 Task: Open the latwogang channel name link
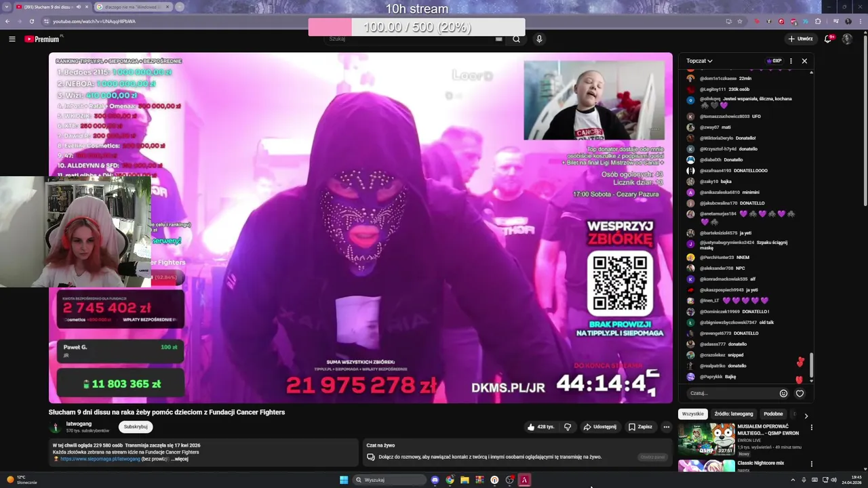click(x=79, y=424)
